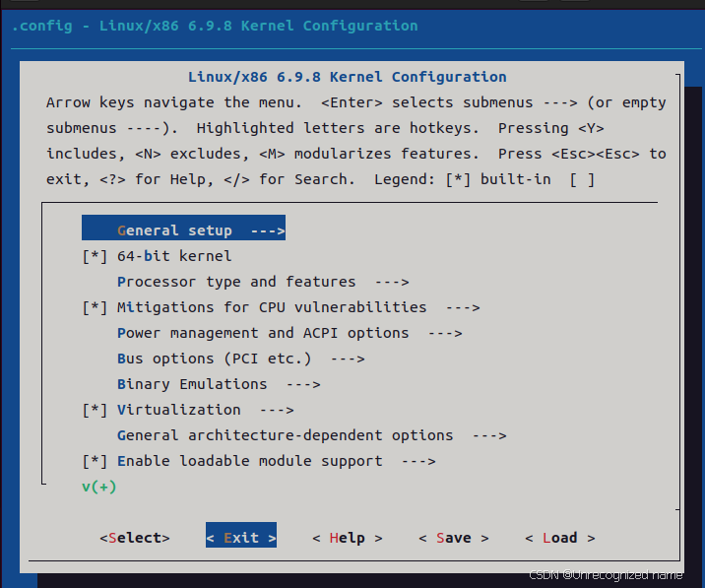This screenshot has height=588, width=705.
Task: Toggle Mitigations for CPU vulnerabilities checkbox
Action: tap(95, 307)
